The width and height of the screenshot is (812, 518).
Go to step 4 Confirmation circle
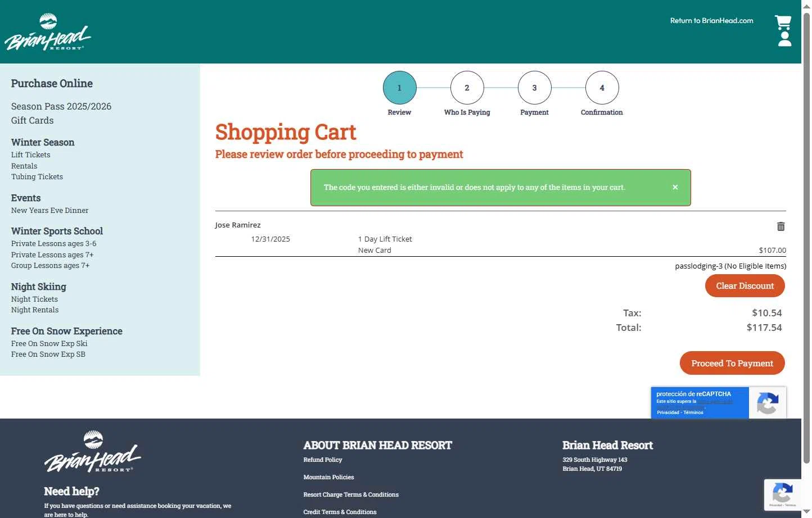(x=602, y=88)
